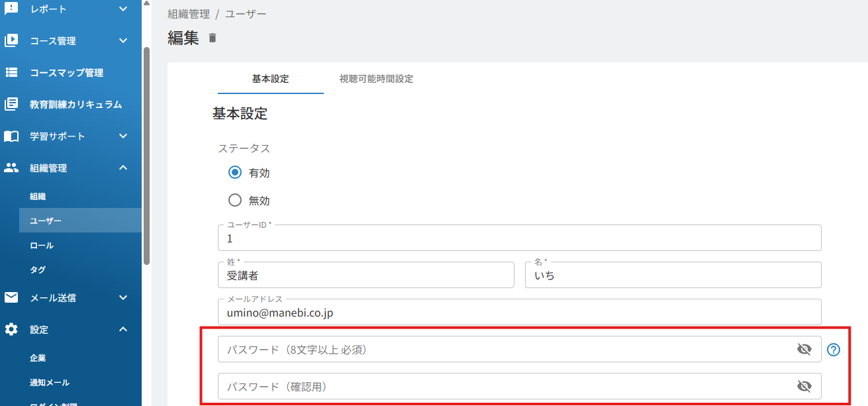Expand the メール送信 menu chevron
The height and width of the screenshot is (406, 868).
123,297
